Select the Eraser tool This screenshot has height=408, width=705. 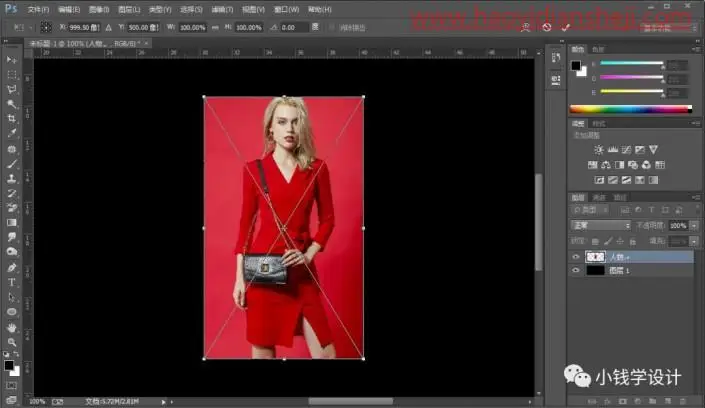tap(11, 208)
